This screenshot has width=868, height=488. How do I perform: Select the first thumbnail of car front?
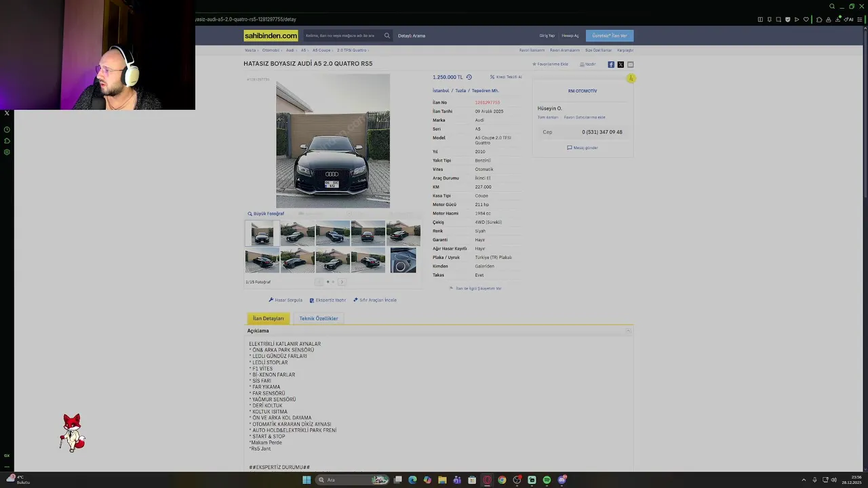[x=262, y=233]
